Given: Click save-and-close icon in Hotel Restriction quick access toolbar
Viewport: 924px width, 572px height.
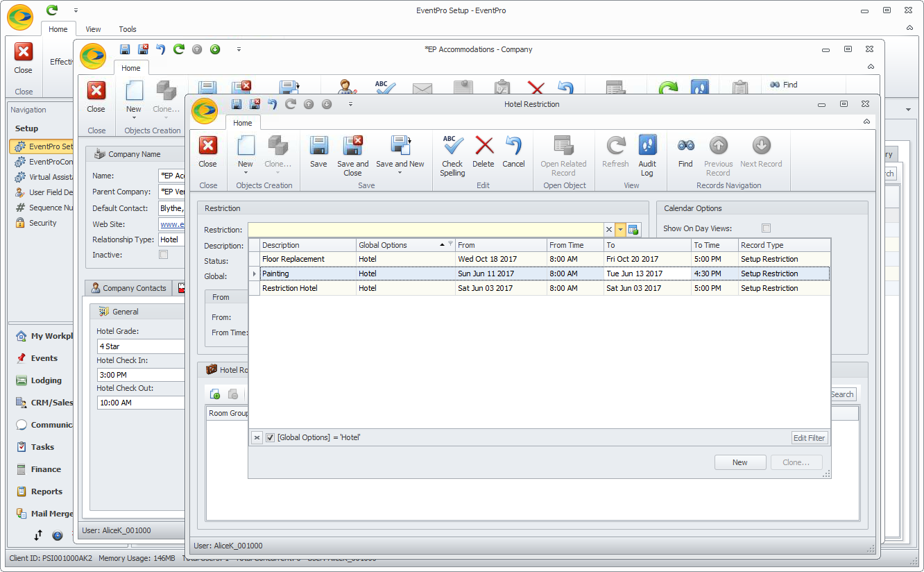Looking at the screenshot, I should pyautogui.click(x=255, y=104).
